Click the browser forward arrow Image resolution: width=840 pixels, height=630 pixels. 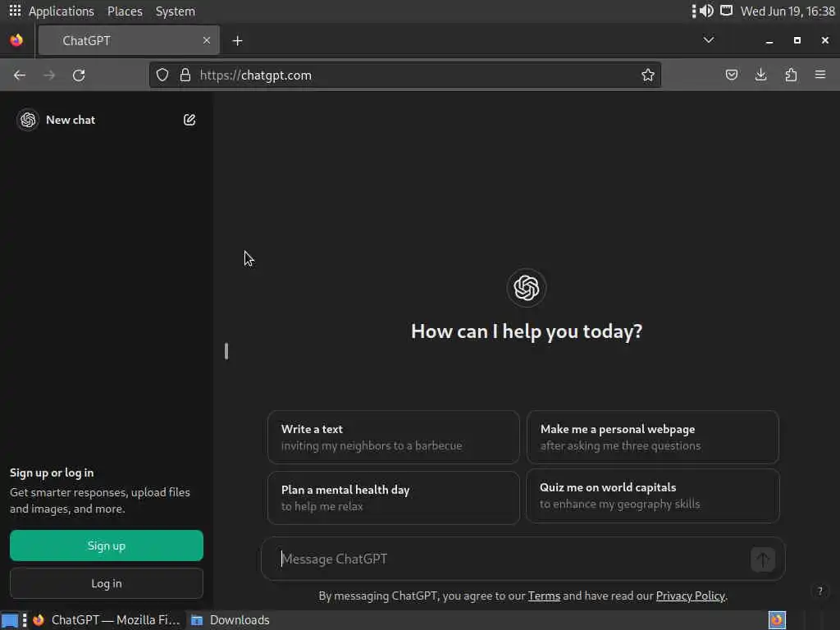(49, 75)
